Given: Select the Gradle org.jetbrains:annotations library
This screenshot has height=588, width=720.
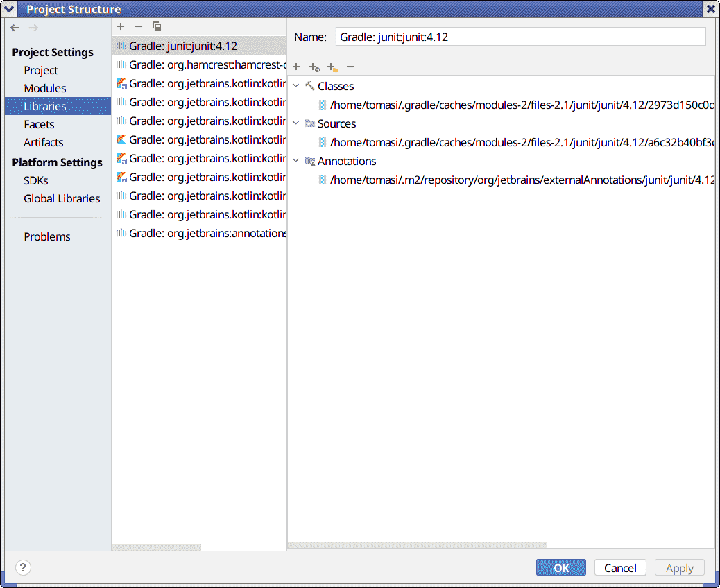Looking at the screenshot, I should [199, 233].
